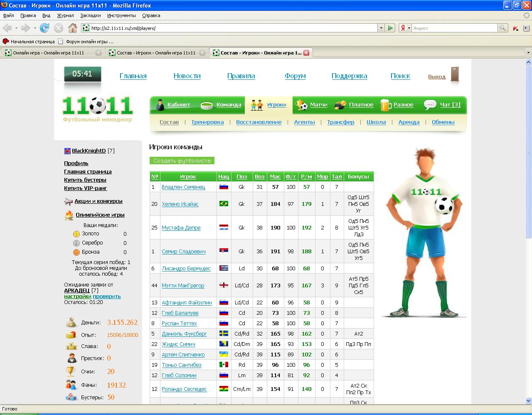Open player Мэтти МакГрегор's profile

click(x=183, y=286)
